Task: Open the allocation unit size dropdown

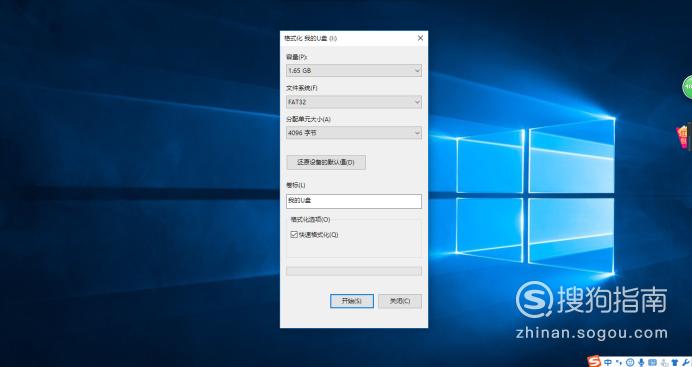Action: 354,133
